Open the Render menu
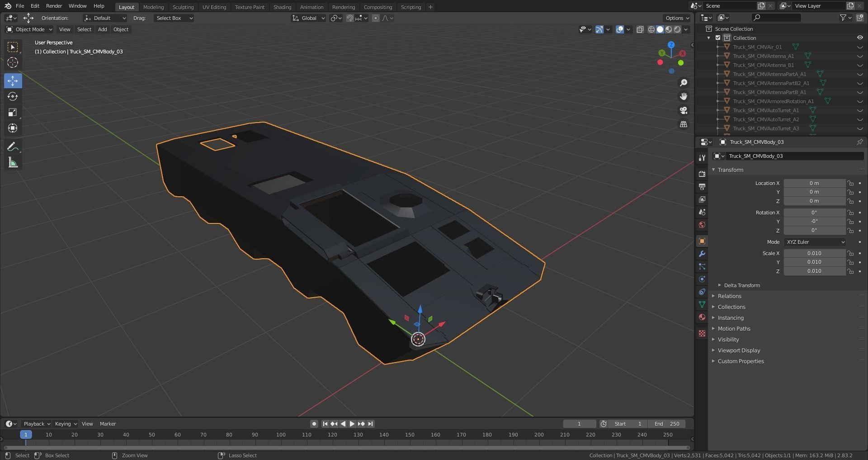This screenshot has height=460, width=868. click(x=54, y=6)
